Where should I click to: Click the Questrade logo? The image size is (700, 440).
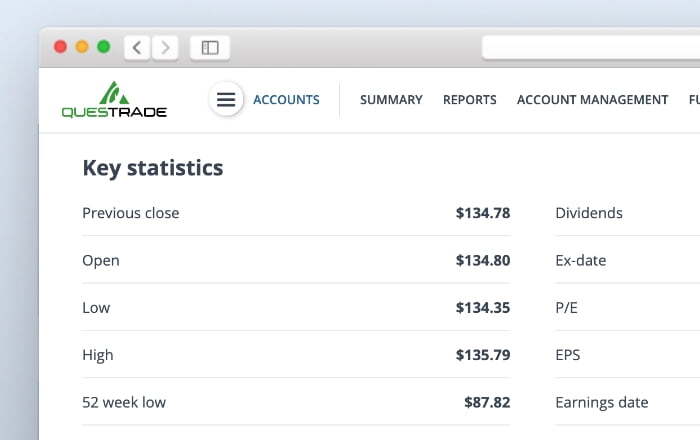[114, 100]
